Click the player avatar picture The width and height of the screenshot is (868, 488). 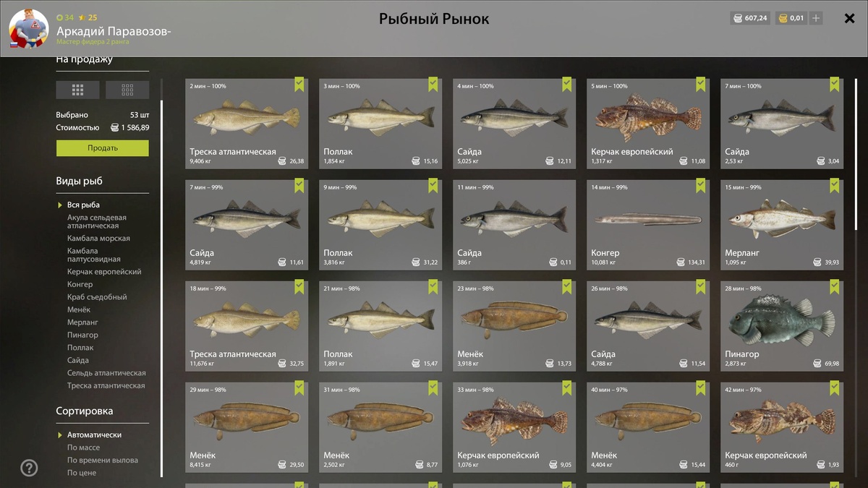click(28, 28)
